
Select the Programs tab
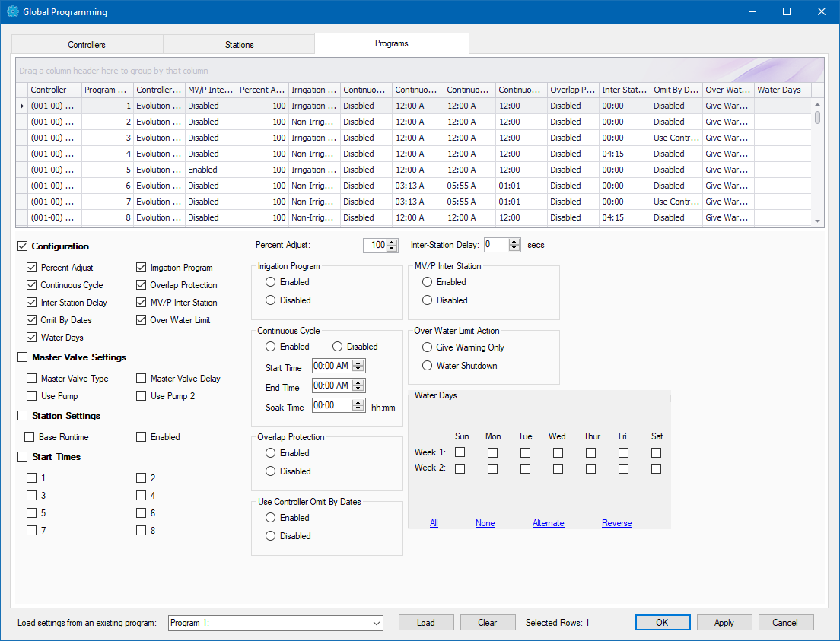click(x=392, y=43)
